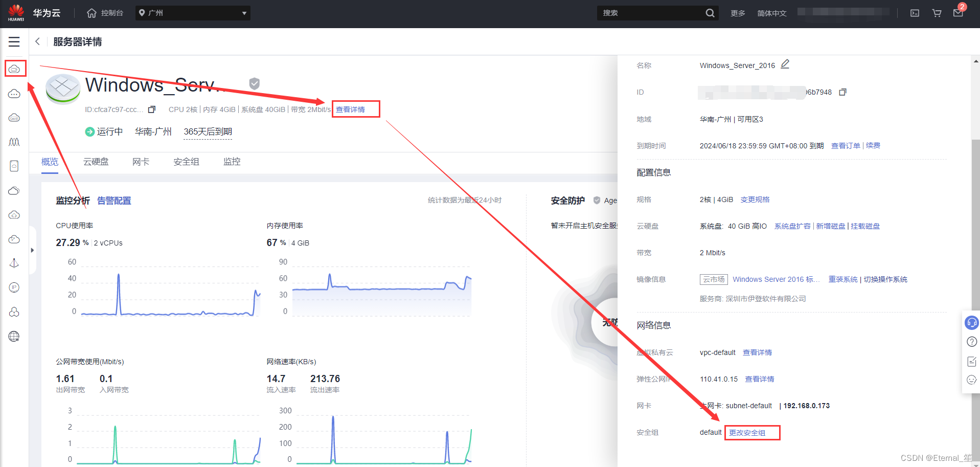Screen dimensions: 980x467
Task: Click the private IP 192.168.0.173
Action: 807,406
